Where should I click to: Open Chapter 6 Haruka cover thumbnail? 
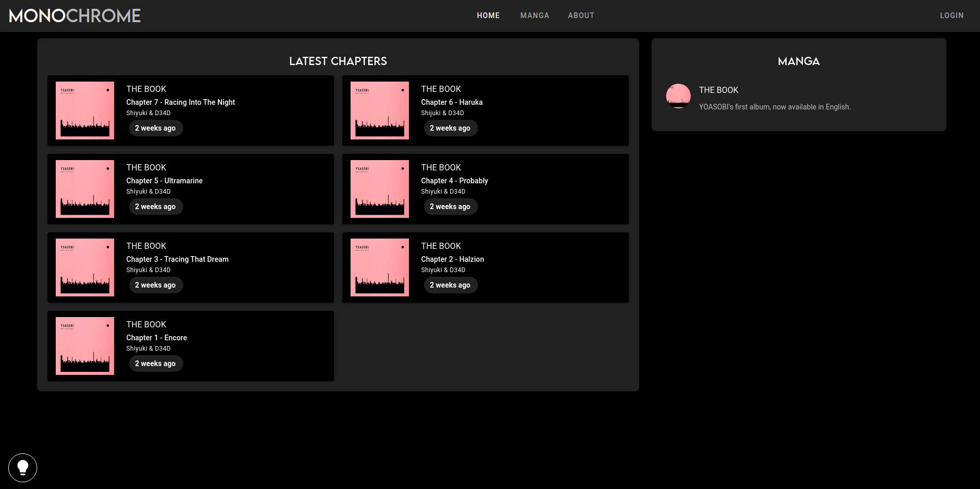pyautogui.click(x=380, y=111)
